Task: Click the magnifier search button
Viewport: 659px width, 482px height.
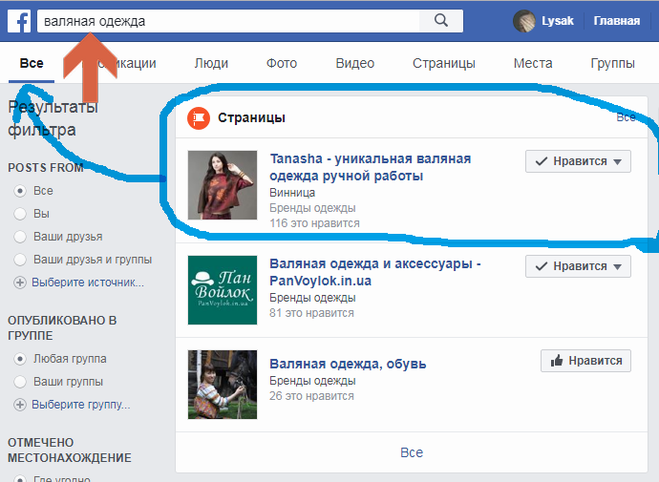Action: [441, 21]
